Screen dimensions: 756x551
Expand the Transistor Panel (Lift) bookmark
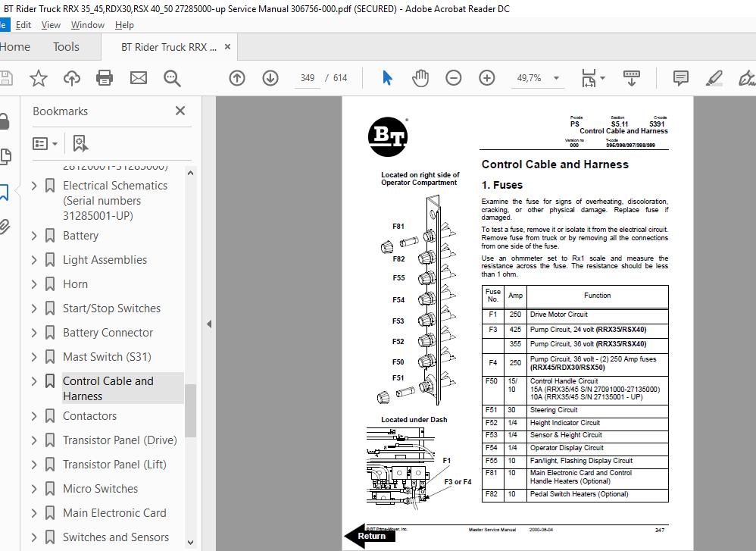click(34, 464)
